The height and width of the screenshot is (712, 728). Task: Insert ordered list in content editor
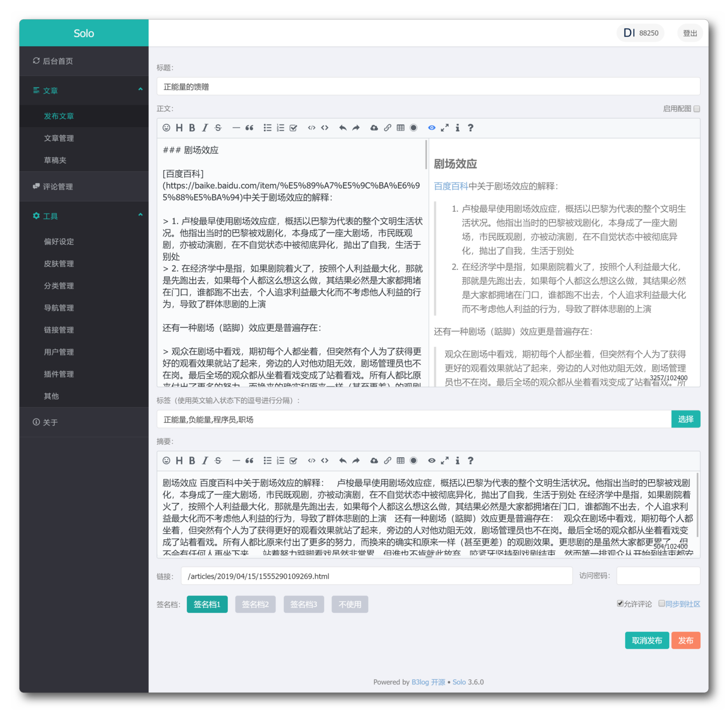click(x=281, y=128)
